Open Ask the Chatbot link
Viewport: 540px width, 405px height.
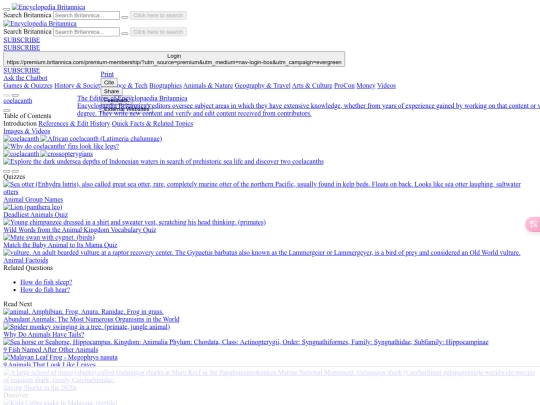tap(25, 78)
